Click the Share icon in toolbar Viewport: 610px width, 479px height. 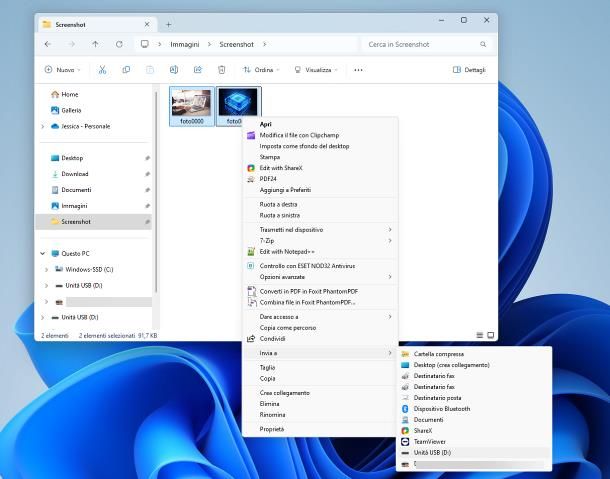(x=198, y=70)
